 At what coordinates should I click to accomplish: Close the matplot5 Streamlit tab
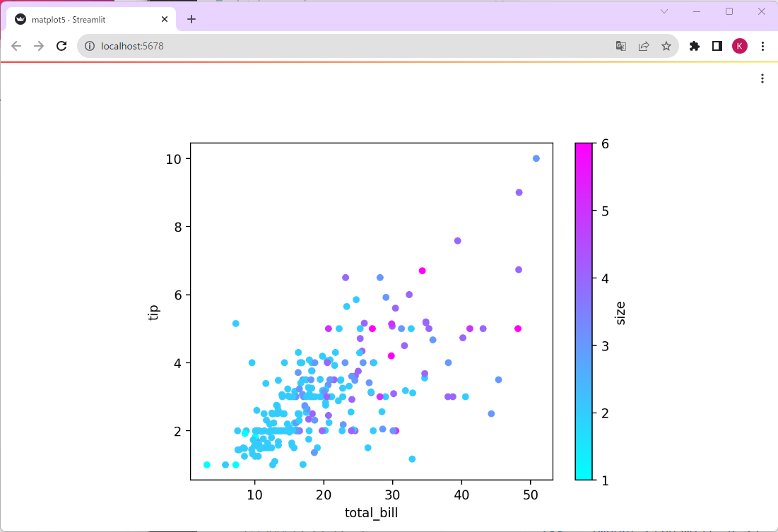165,19
